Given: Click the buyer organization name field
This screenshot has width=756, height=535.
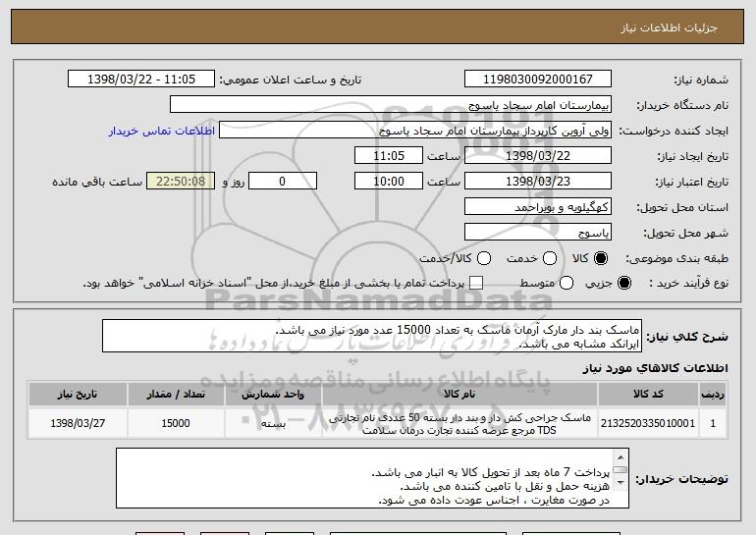Looking at the screenshot, I should point(391,105).
